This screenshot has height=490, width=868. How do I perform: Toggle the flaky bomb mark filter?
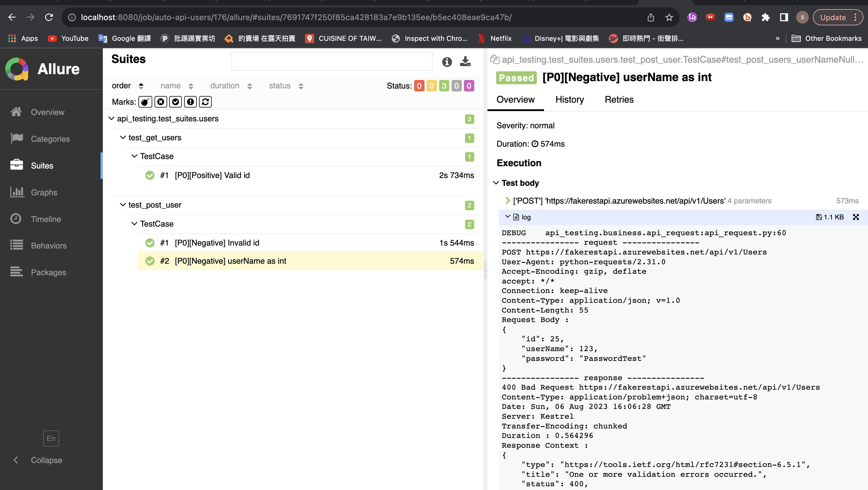[x=145, y=102]
